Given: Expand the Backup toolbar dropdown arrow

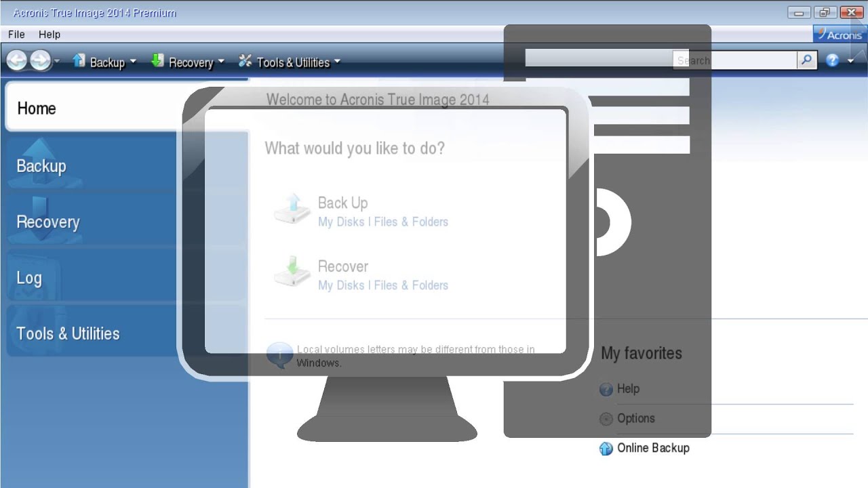Looking at the screenshot, I should tap(133, 62).
